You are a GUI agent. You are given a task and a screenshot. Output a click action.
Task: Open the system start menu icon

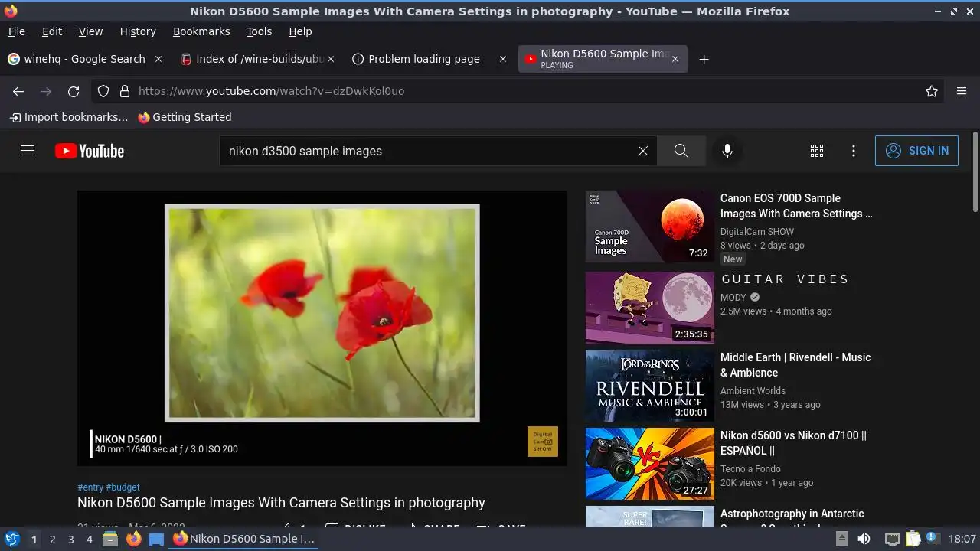coord(12,539)
